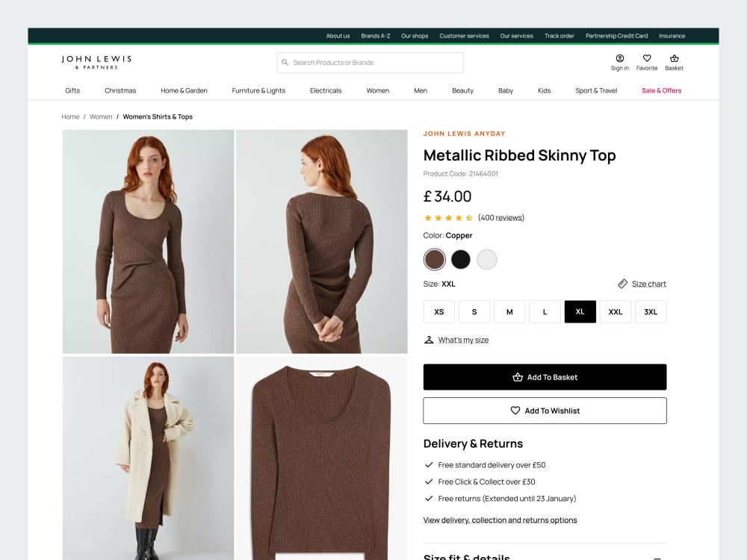Select size XXL
Image resolution: width=747 pixels, height=560 pixels.
point(615,312)
